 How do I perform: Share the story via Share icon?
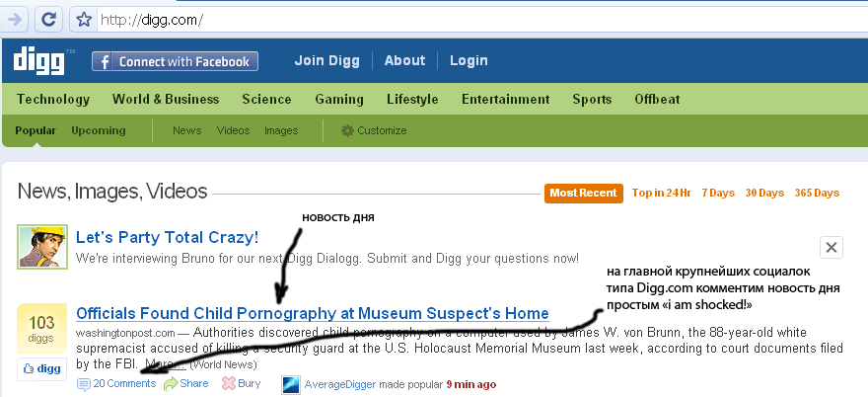[185, 383]
